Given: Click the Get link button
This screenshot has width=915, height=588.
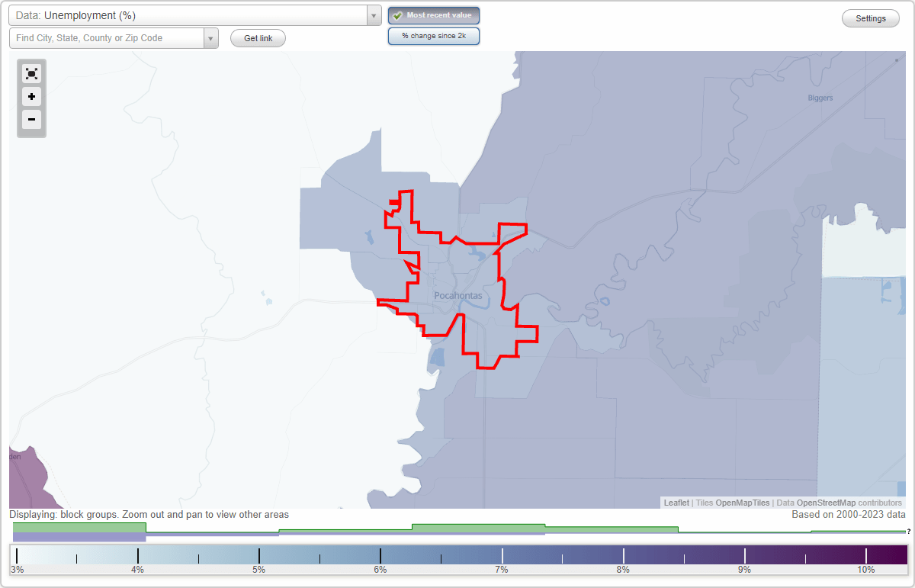Looking at the screenshot, I should tap(258, 37).
